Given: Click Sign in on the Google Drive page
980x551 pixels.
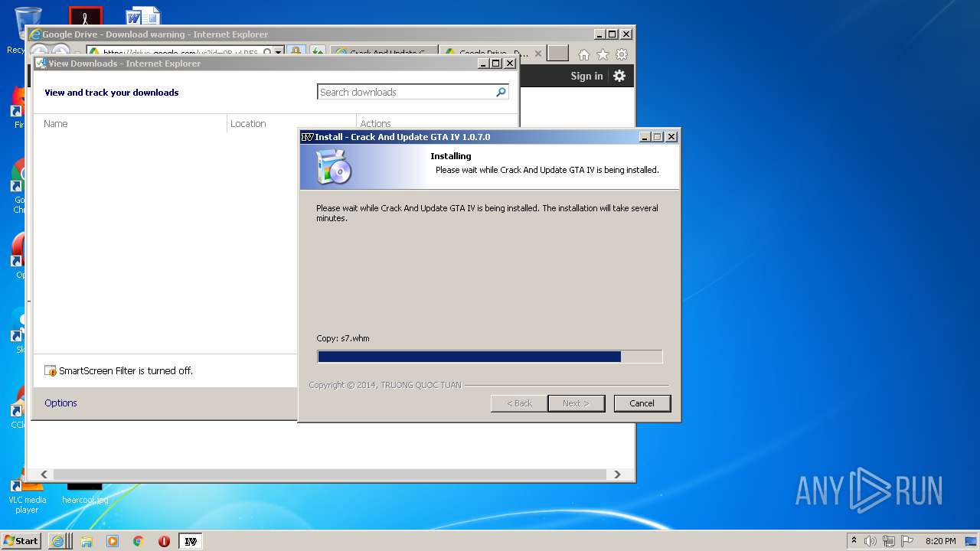Looking at the screenshot, I should (x=586, y=76).
